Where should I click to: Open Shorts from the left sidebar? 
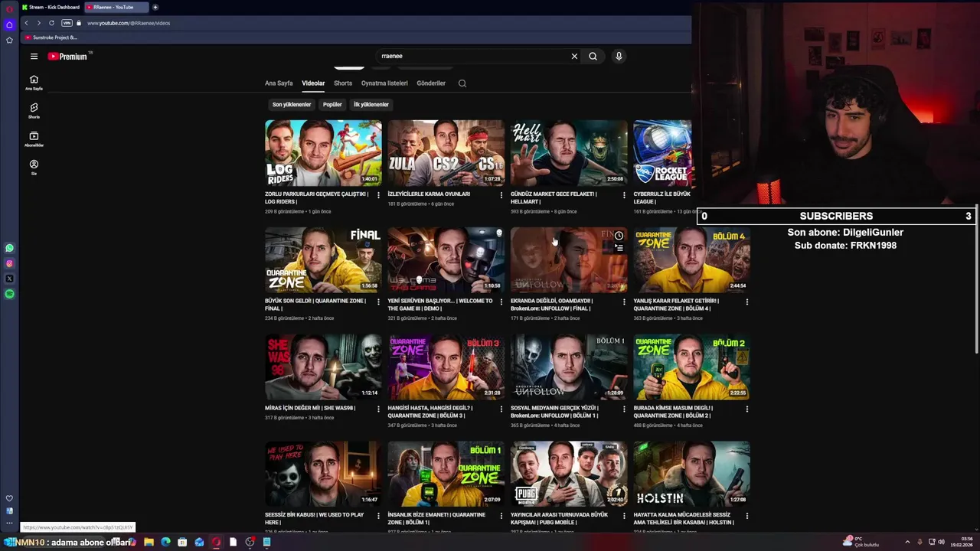pos(34,111)
